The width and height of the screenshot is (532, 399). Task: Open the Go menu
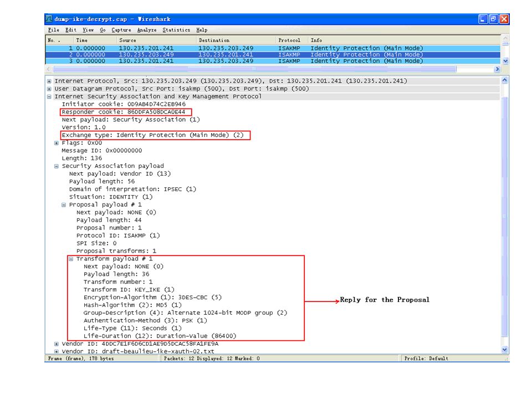coord(103,30)
